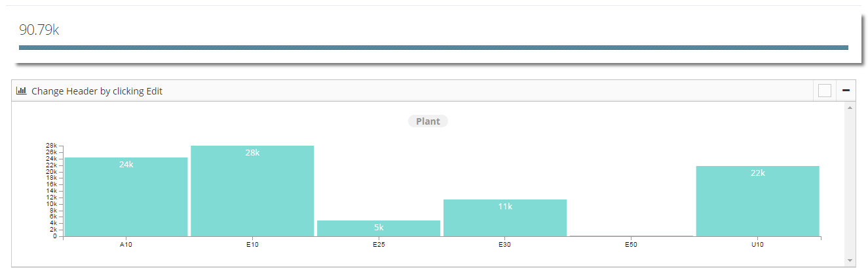
Task: Select the E25 bar showing 5k
Action: [x=379, y=228]
